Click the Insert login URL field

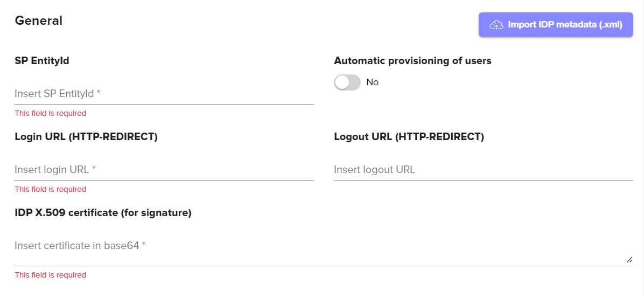(x=164, y=170)
